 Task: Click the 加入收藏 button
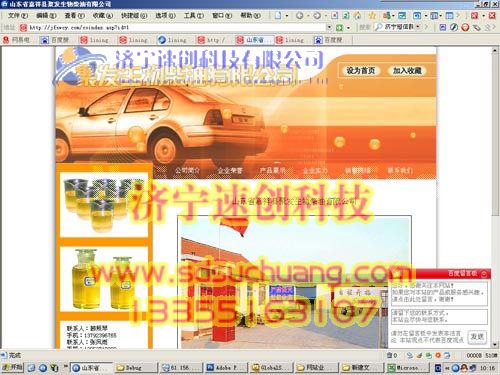[407, 70]
